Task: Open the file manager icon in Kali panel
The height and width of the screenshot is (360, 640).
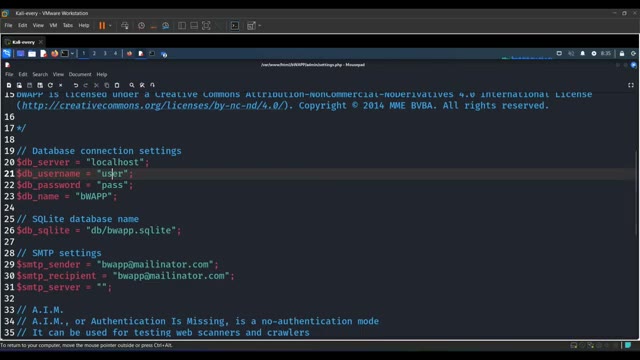Action: pyautogui.click(x=32, y=53)
